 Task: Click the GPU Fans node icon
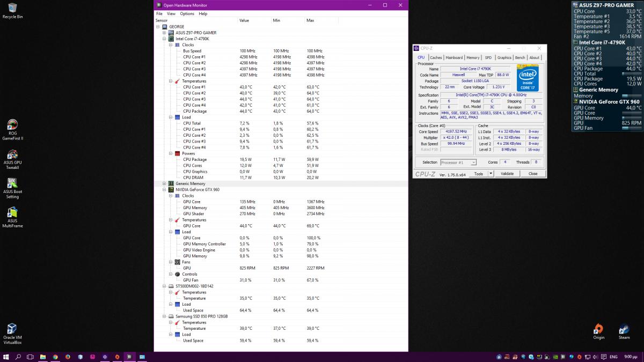pos(178,262)
